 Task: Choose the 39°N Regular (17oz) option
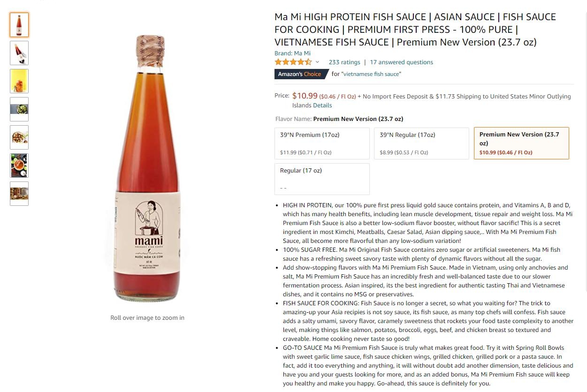[421, 143]
